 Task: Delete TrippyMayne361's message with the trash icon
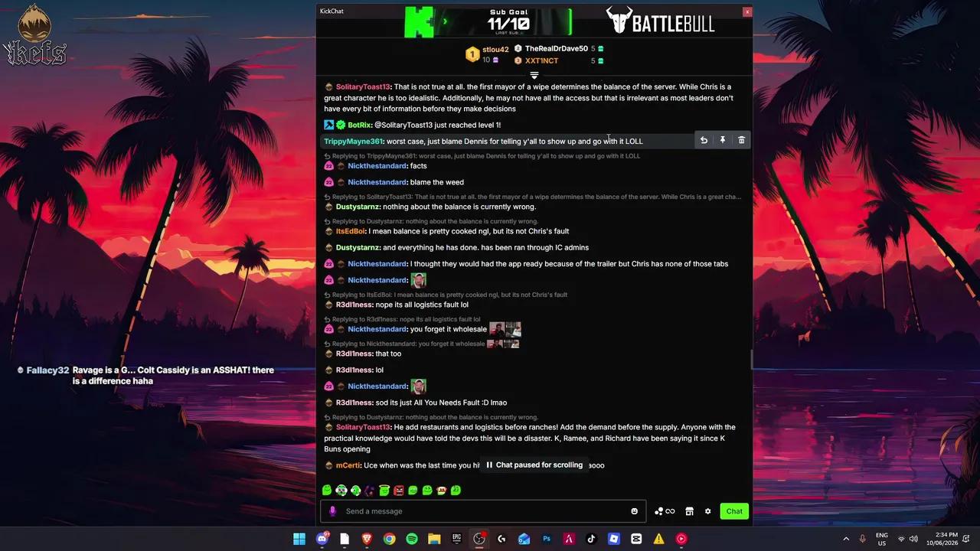coord(741,140)
